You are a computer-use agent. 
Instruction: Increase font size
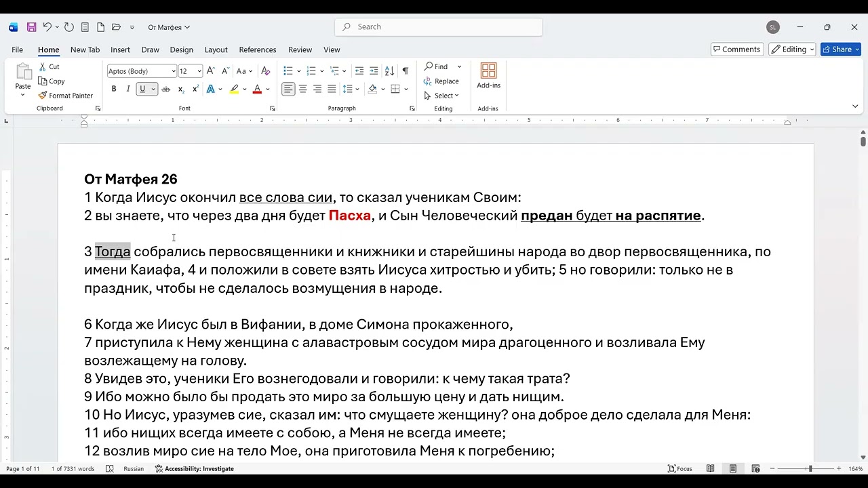[211, 70]
